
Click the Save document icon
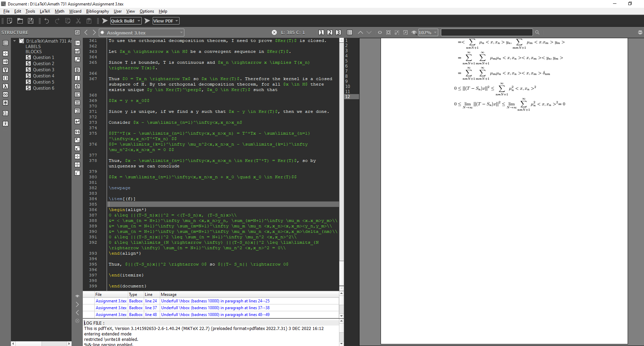coord(31,21)
